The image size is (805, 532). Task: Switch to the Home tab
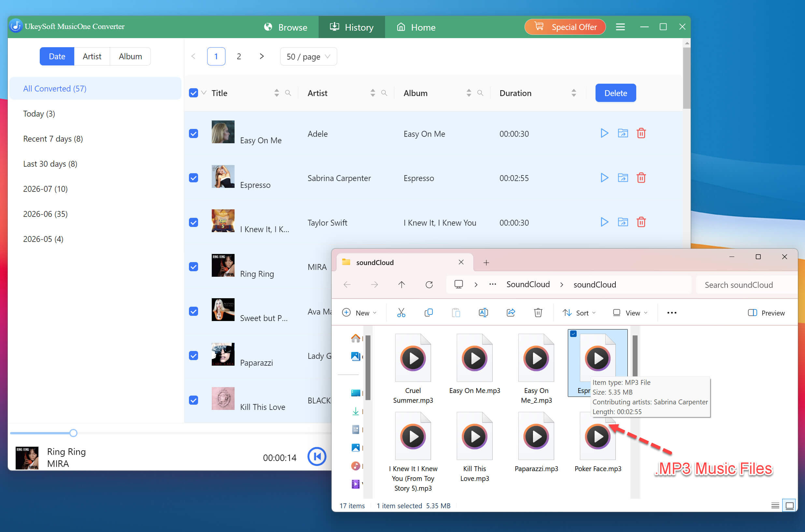[416, 27]
